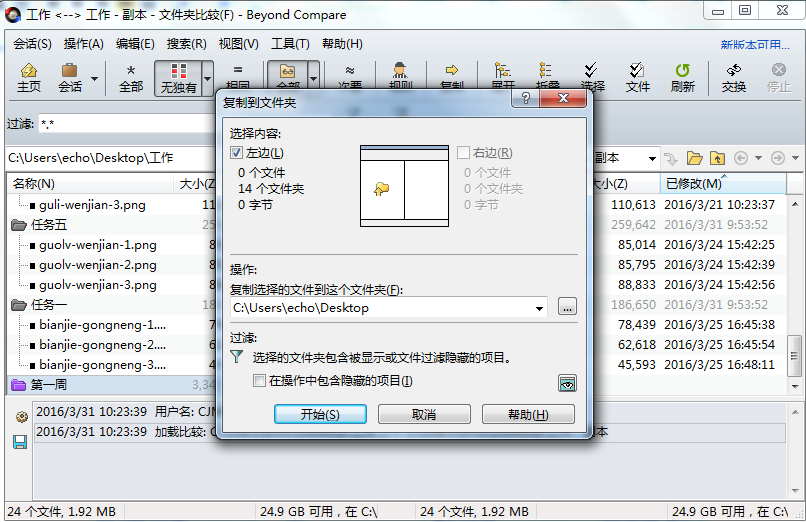Collapse all folders with 折叠 icon
Screen dimensions: 806x522
click(546, 77)
